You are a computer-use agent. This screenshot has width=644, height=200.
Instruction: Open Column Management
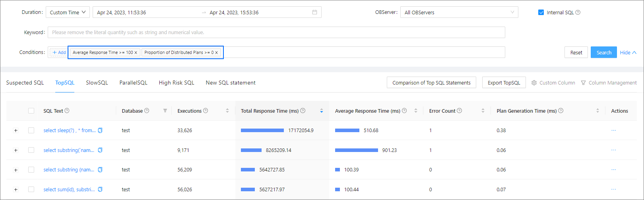click(609, 83)
